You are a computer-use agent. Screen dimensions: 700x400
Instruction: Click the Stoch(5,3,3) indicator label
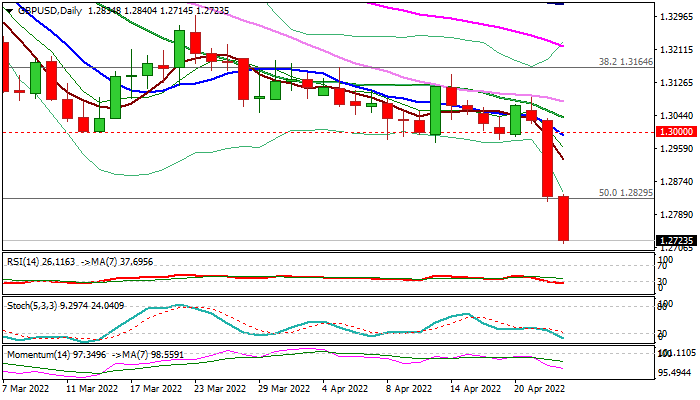[x=32, y=303]
